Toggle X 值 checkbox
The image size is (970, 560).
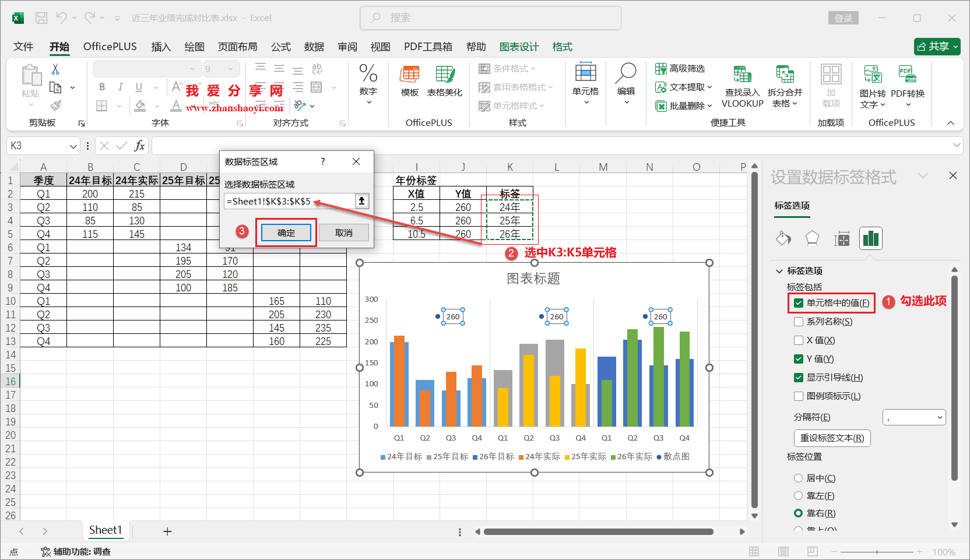pos(799,340)
